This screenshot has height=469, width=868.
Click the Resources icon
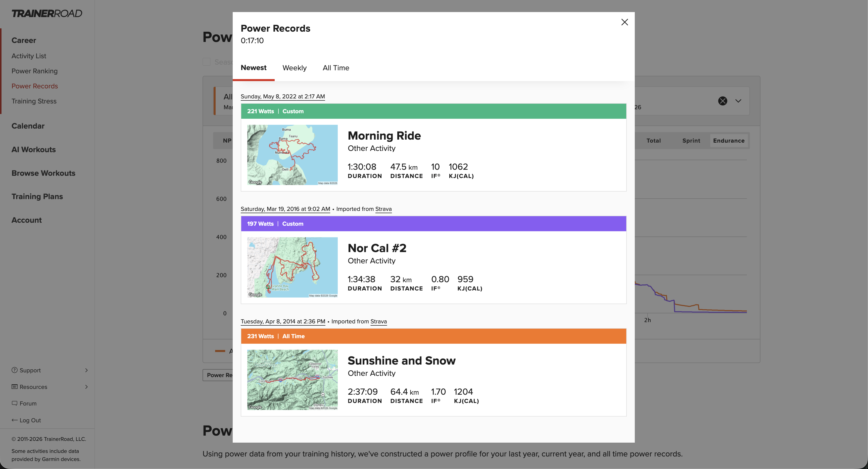click(x=15, y=386)
